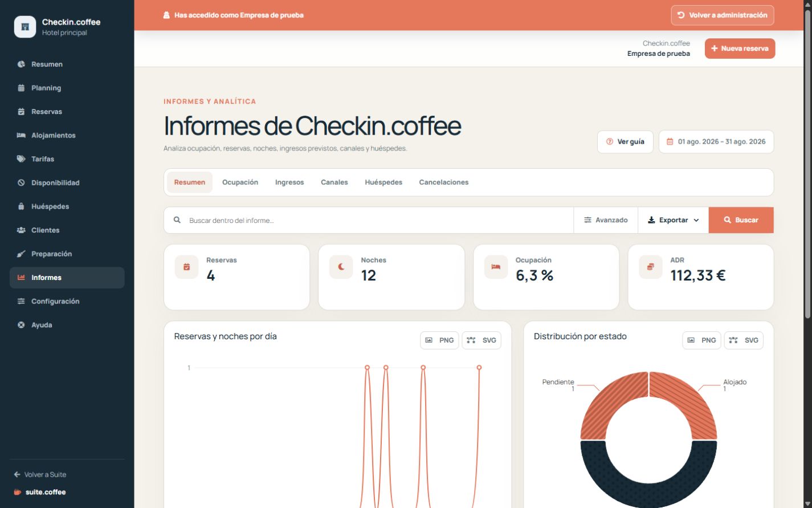This screenshot has height=508, width=812.
Task: Open Disponibilidad in the sidebar
Action: coord(67,183)
